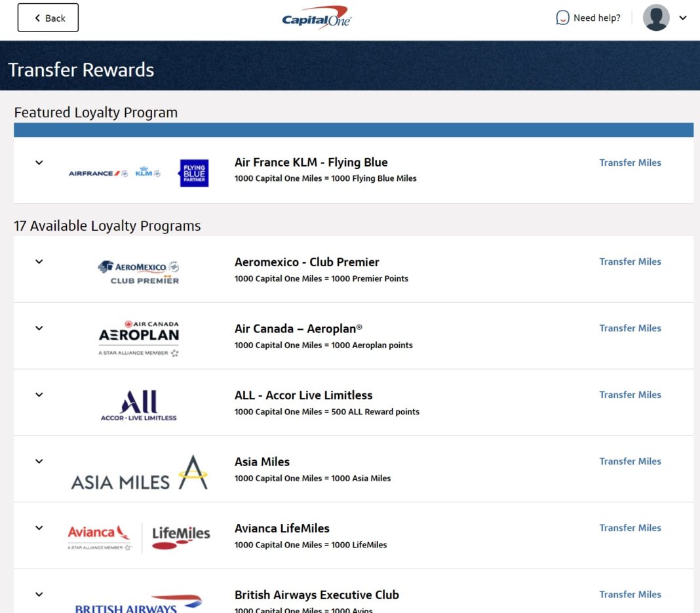This screenshot has height=613, width=700.
Task: Expand the British Airways Executive Club row
Action: (38, 593)
